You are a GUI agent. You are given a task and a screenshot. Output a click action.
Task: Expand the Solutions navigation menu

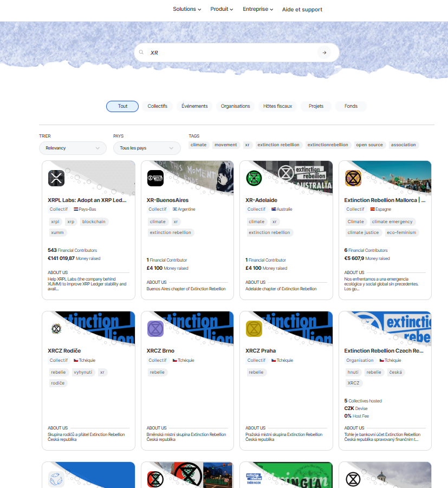[x=187, y=9]
